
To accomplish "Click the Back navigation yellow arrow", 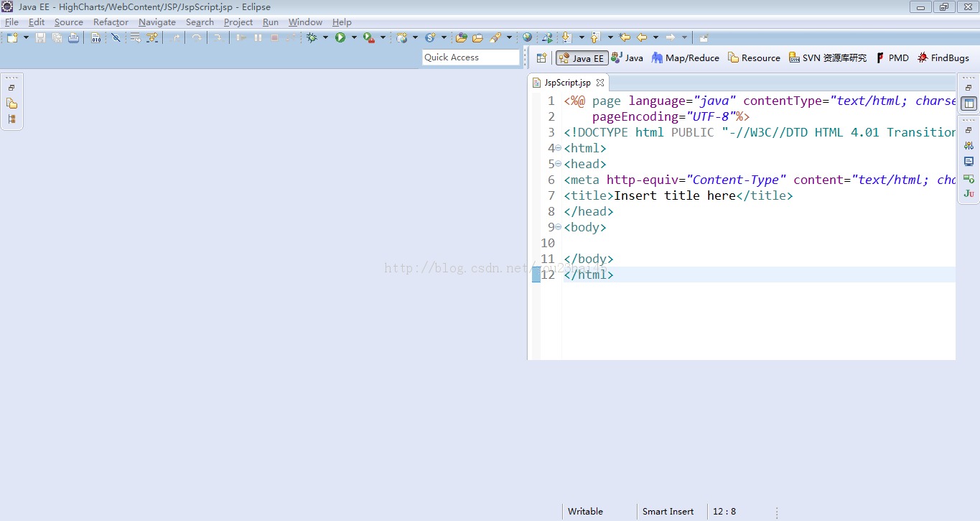I will [642, 37].
